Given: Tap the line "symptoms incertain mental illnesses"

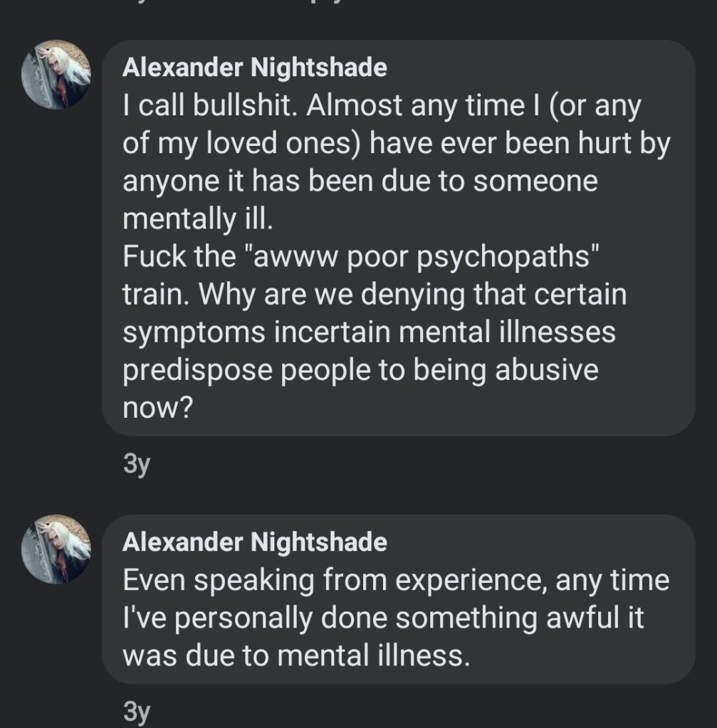Looking at the screenshot, I should pos(369,332).
